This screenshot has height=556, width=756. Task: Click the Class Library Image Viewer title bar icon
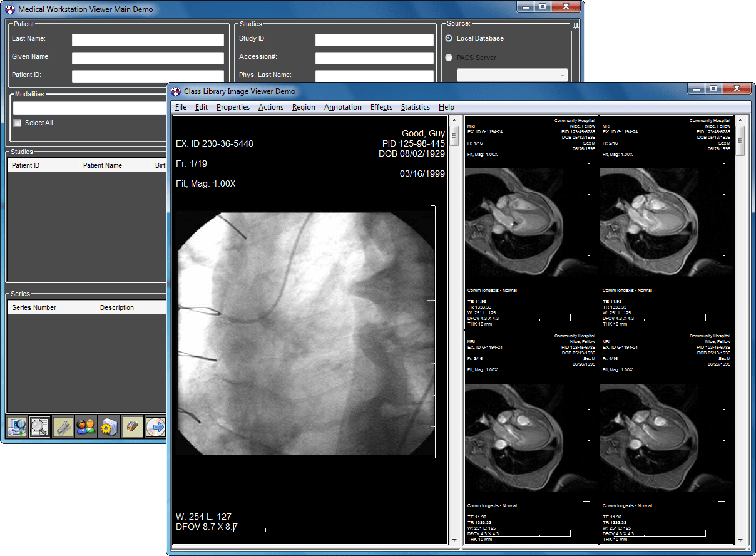(176, 91)
